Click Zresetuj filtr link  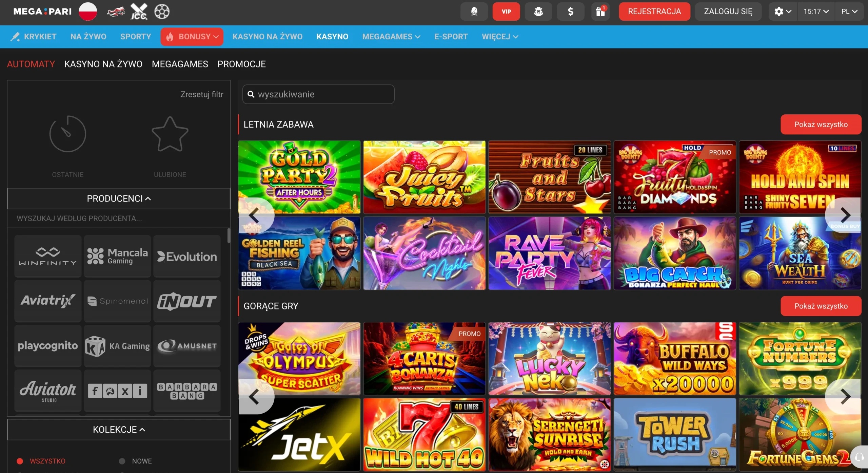[202, 94]
